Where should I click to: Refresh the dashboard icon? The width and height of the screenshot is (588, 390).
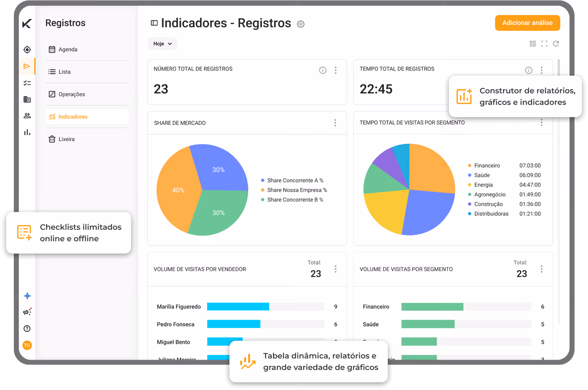pos(556,44)
